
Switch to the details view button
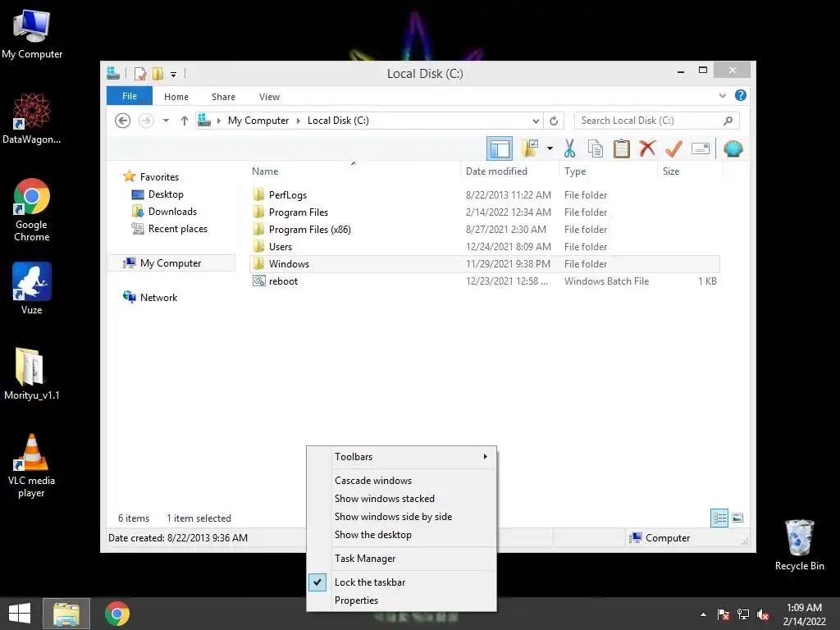pos(719,518)
